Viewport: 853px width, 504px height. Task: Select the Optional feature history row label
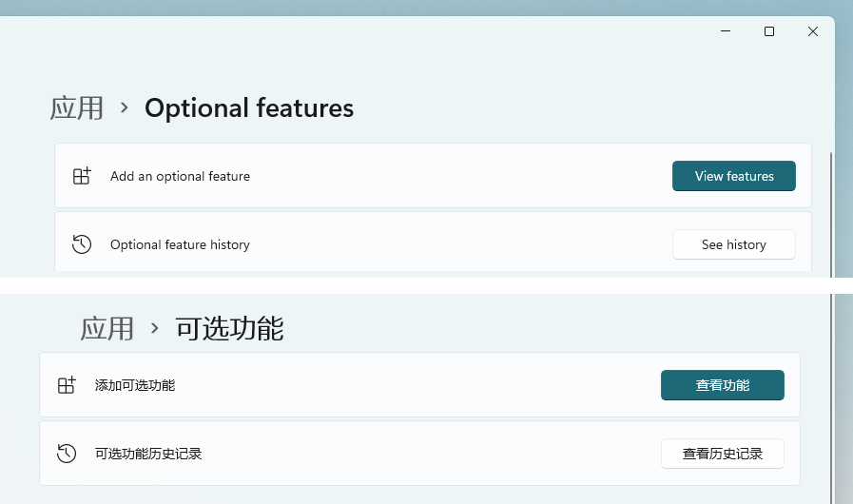(180, 244)
